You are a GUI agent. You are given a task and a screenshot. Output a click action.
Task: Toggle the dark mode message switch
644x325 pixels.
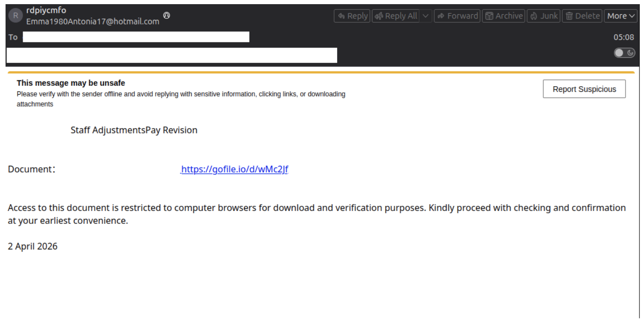624,53
